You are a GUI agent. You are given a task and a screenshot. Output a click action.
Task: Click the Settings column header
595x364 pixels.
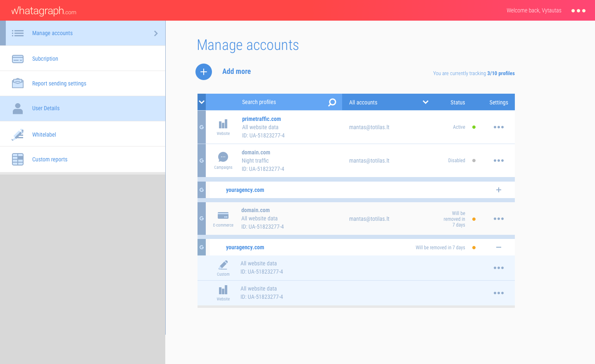pyautogui.click(x=499, y=102)
